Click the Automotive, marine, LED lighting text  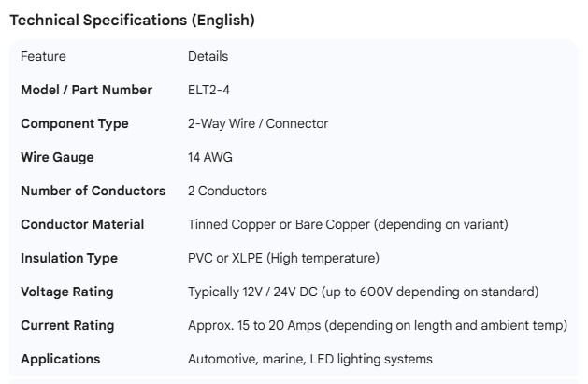pyautogui.click(x=309, y=359)
